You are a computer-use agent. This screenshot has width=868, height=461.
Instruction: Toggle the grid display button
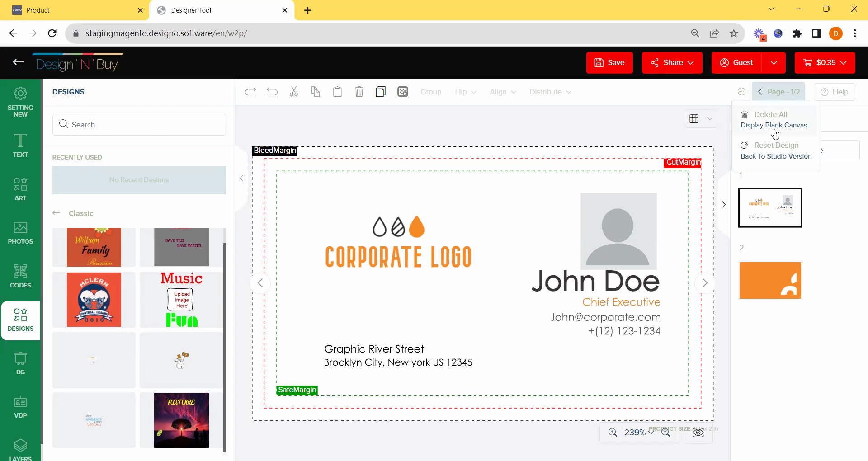(694, 118)
